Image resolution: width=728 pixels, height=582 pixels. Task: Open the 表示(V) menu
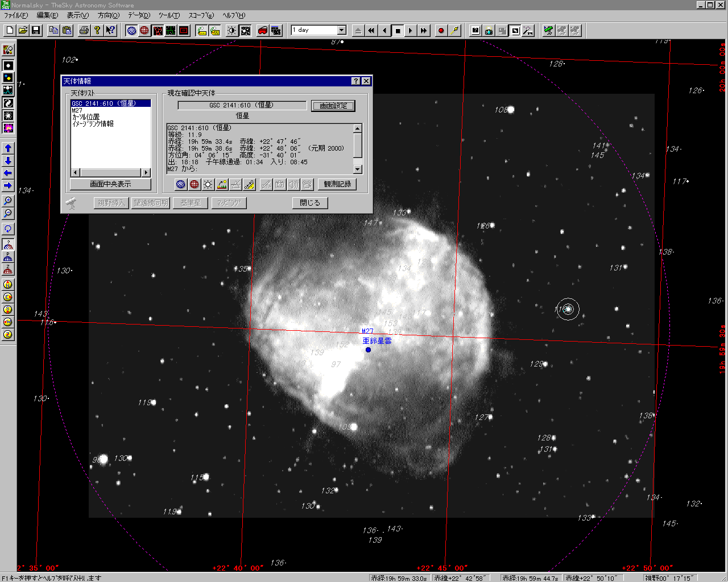78,15
